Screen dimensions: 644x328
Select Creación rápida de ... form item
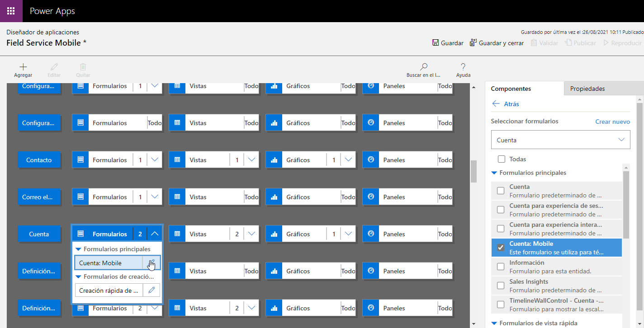point(109,291)
